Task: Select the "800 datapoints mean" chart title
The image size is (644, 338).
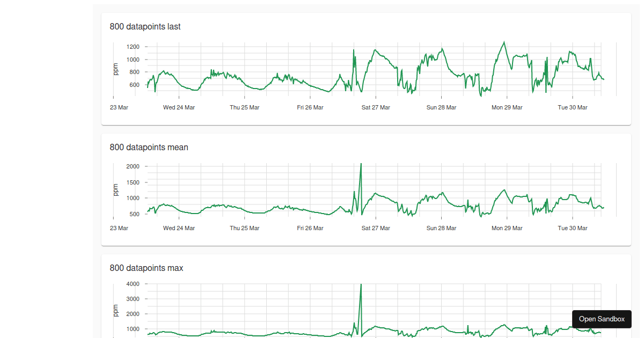Action: pos(149,147)
